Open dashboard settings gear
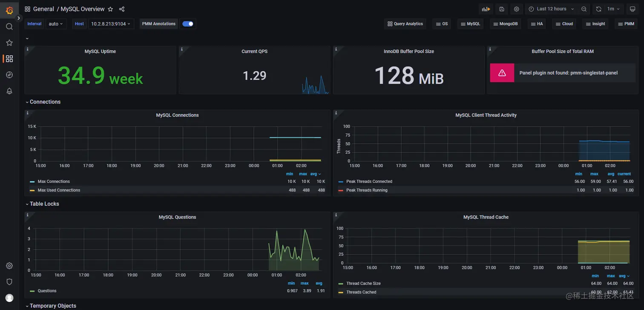 pyautogui.click(x=517, y=9)
